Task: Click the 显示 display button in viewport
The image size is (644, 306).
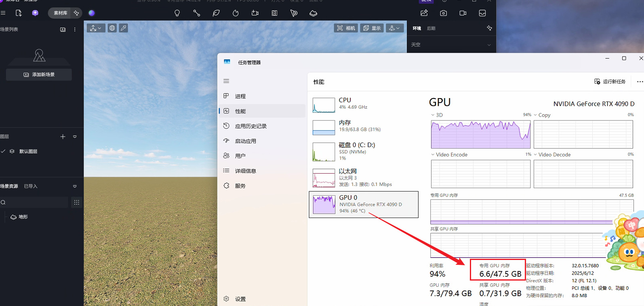Action: 372,28
